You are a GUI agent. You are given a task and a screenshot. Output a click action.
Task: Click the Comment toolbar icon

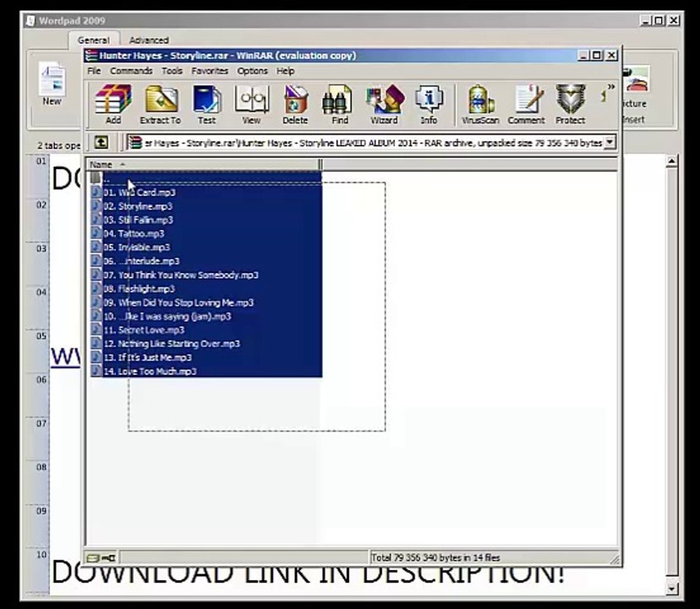click(x=528, y=99)
